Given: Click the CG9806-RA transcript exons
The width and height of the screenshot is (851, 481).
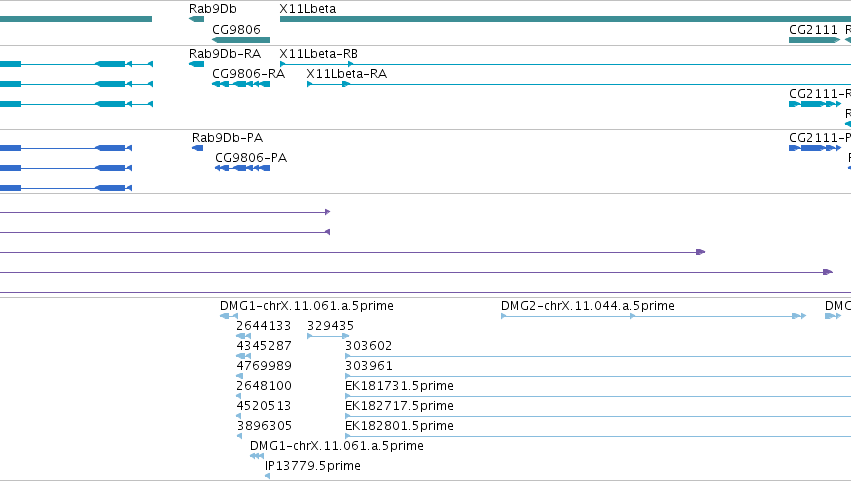Looking at the screenshot, I should pos(241,84).
